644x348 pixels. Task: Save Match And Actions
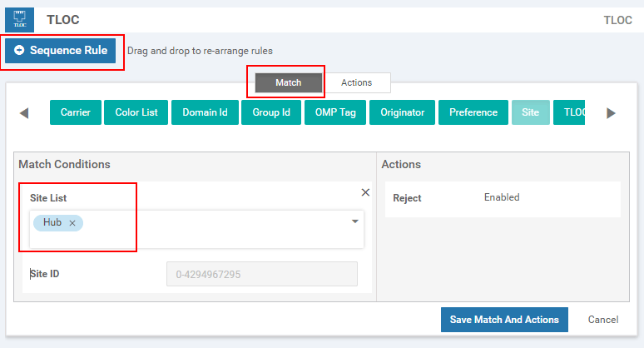click(x=504, y=320)
